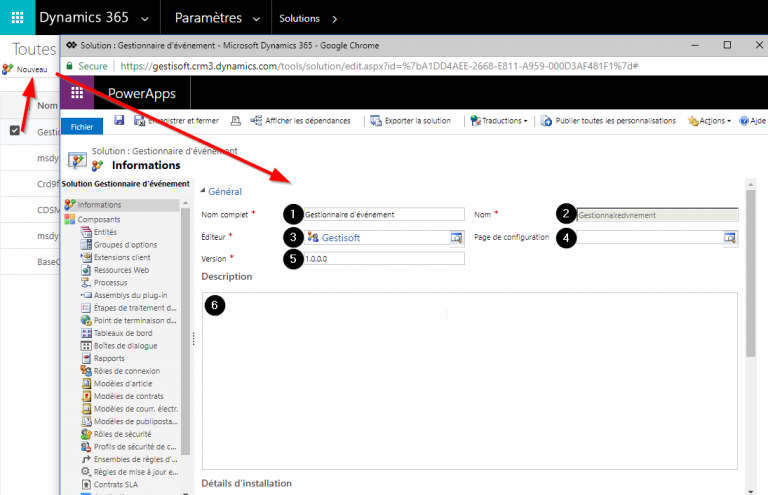
Task: Click the Gestisoft publisher link
Action: coord(340,237)
